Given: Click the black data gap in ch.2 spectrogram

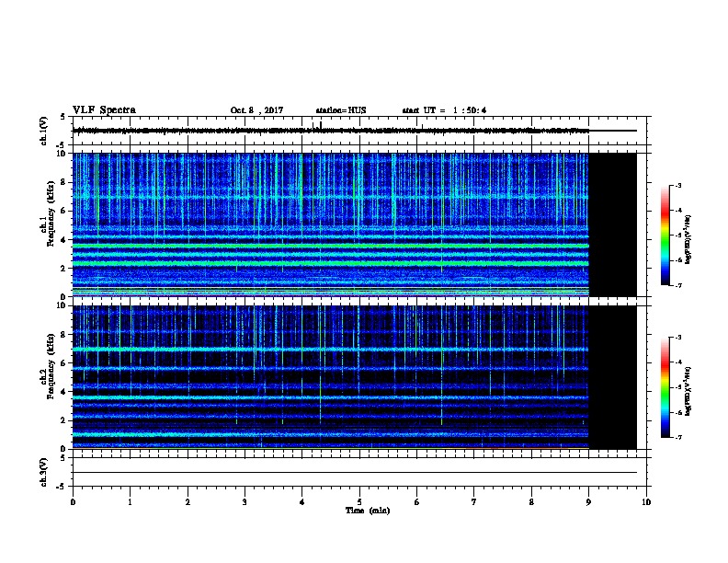Looking at the screenshot, I should (x=613, y=377).
